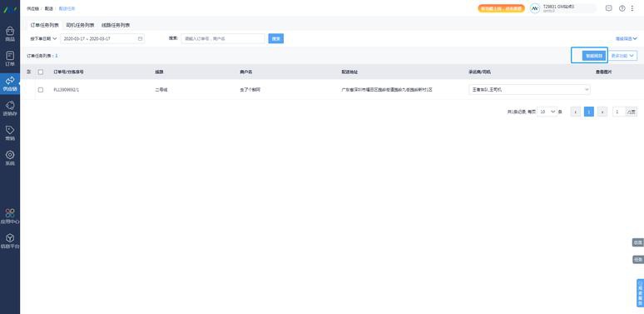Click order number PL13909892/1
This screenshot has height=314, width=644.
pyautogui.click(x=66, y=90)
